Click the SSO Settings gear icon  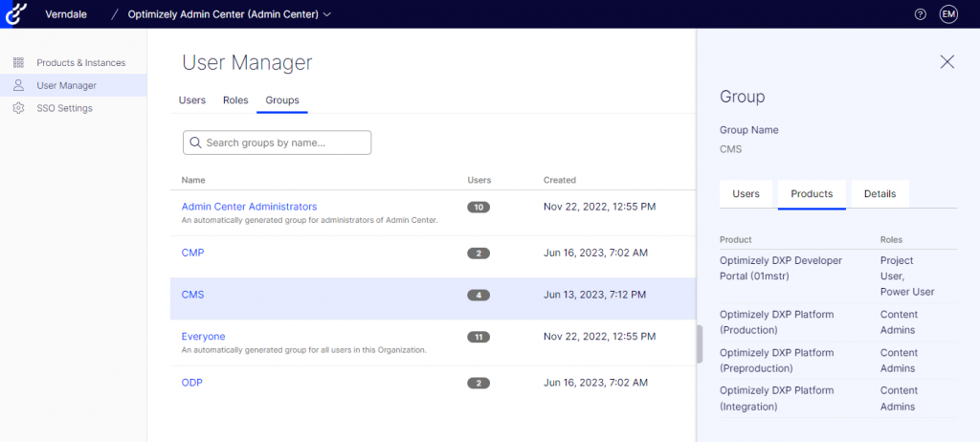coord(18,108)
